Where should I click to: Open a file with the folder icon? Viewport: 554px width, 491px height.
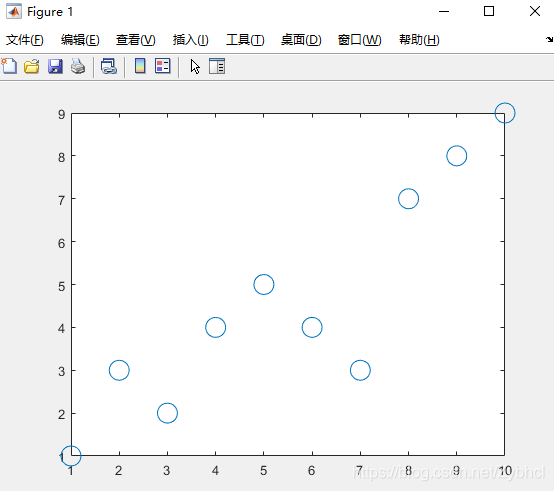tap(31, 66)
